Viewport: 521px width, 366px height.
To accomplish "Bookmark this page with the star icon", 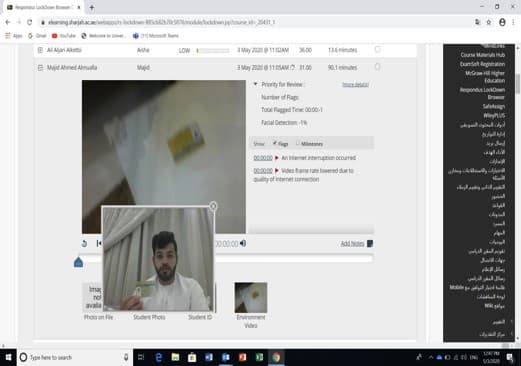I will (x=489, y=22).
